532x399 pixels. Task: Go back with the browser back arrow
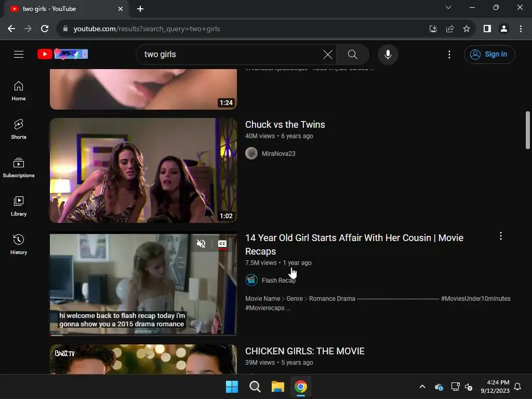(x=11, y=29)
